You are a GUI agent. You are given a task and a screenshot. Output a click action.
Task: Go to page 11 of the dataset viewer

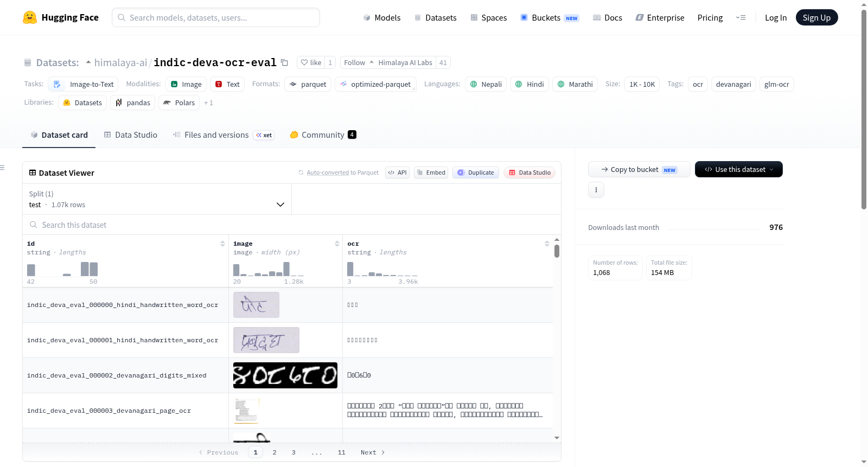tap(342, 452)
